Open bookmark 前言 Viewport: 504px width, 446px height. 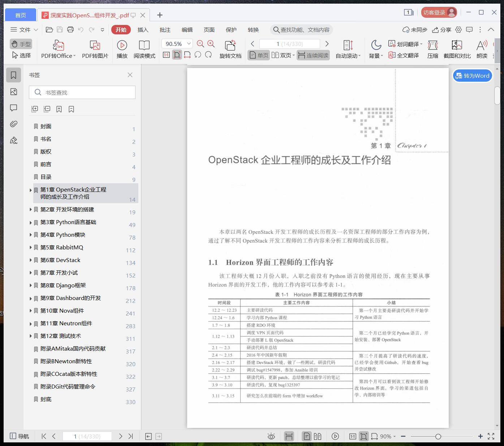point(46,164)
